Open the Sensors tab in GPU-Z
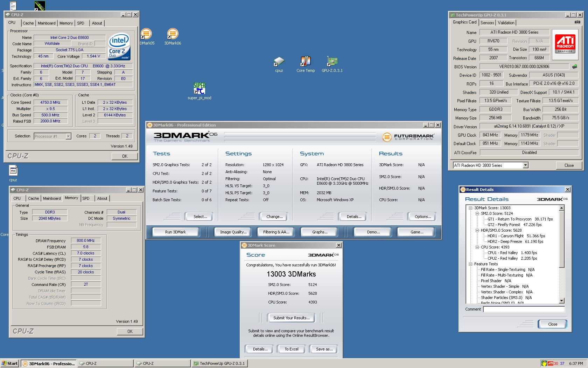 coord(487,23)
